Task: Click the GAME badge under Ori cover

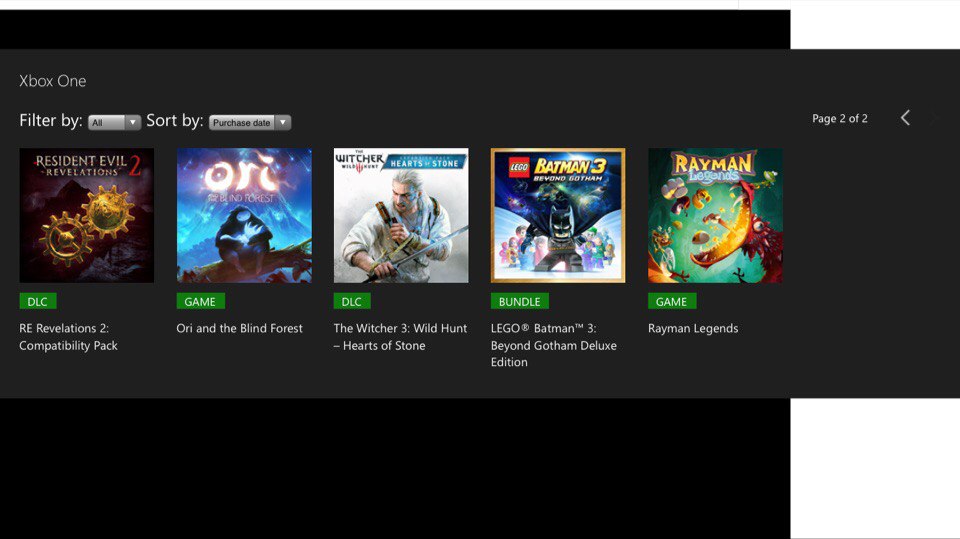Action: click(x=200, y=301)
